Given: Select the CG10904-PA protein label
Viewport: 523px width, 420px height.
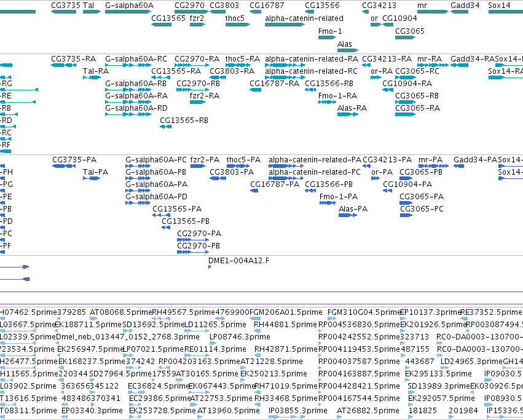Looking at the screenshot, I should coord(407,184).
